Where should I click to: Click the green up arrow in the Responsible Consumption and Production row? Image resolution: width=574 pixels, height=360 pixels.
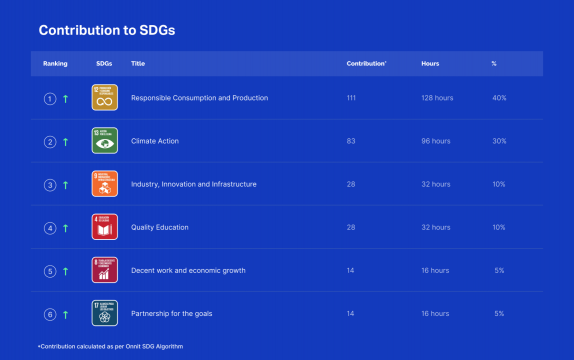(66, 99)
